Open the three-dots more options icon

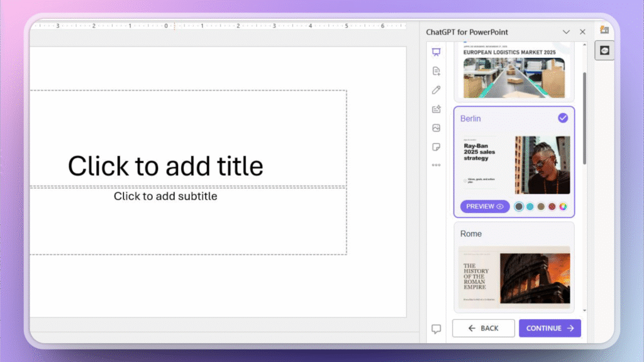[437, 165]
